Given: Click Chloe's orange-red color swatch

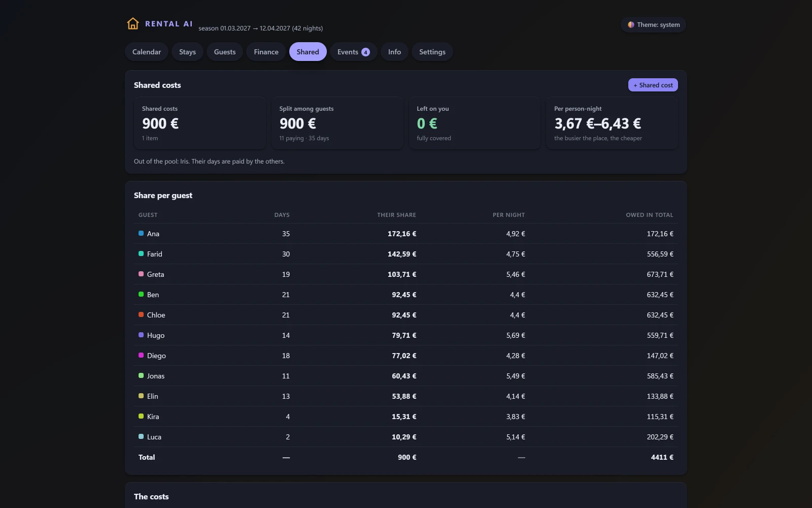Looking at the screenshot, I should point(141,314).
